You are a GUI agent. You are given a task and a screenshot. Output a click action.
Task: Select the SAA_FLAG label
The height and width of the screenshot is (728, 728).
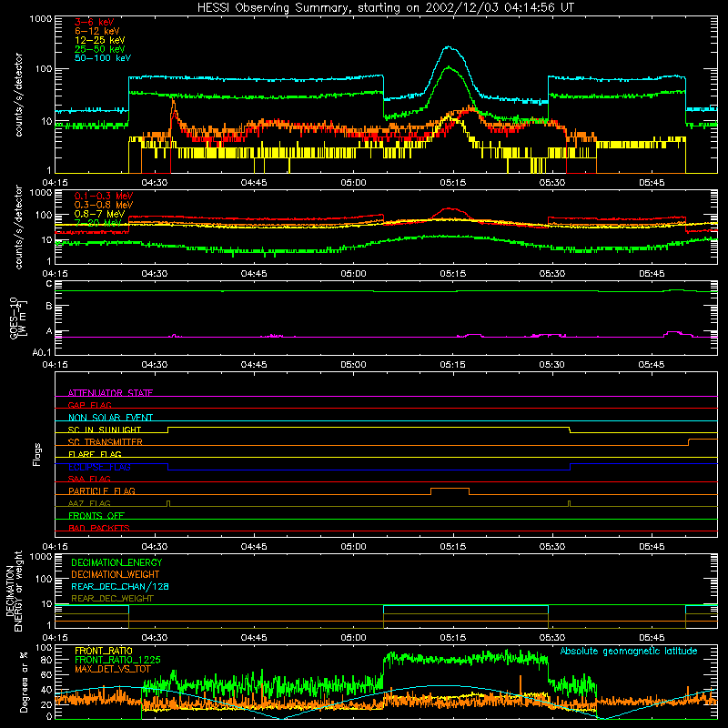[x=89, y=479]
